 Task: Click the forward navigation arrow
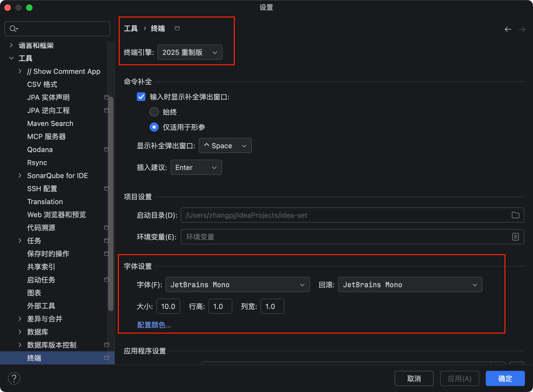[522, 29]
